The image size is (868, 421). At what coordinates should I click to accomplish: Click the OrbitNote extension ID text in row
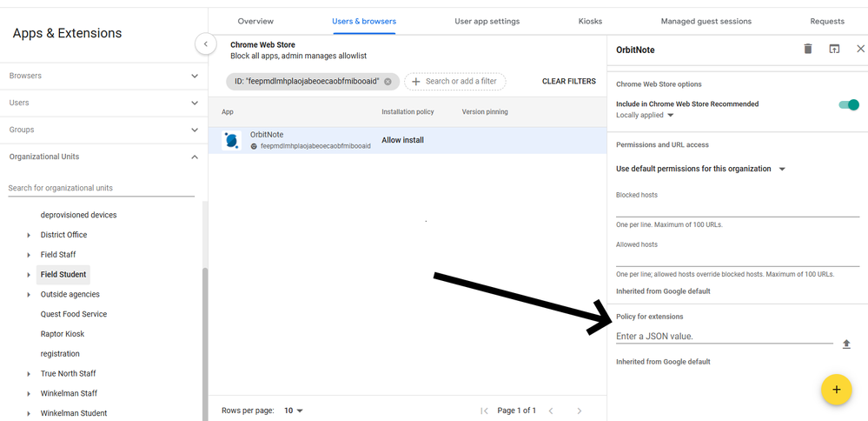[315, 146]
